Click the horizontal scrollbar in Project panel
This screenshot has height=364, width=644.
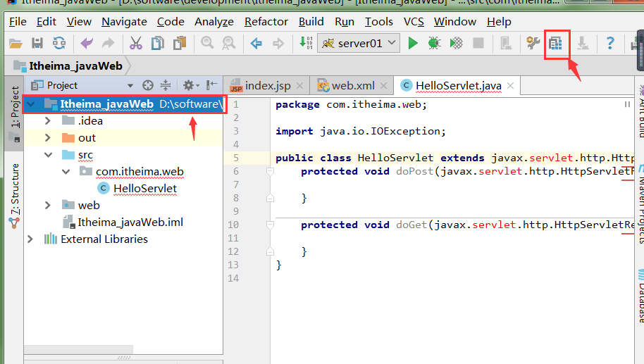78,349
